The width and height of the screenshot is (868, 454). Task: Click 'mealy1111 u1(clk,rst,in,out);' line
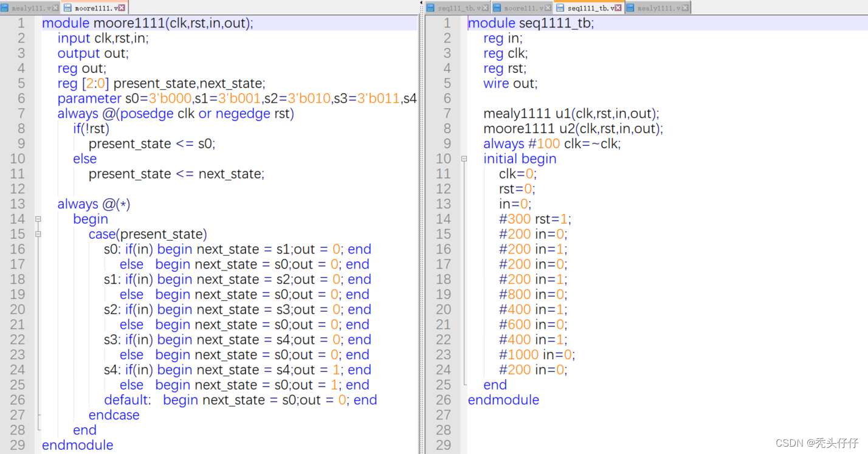click(x=571, y=114)
